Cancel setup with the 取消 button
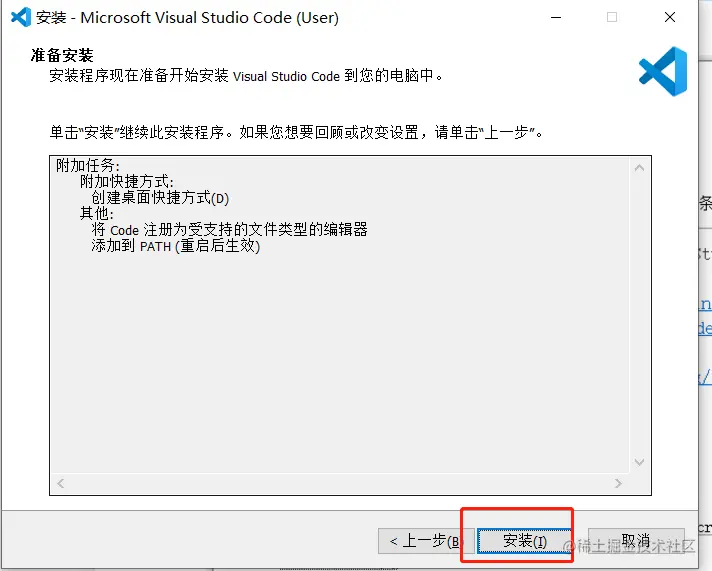Viewport: 712px width, 571px height. pyautogui.click(x=636, y=541)
